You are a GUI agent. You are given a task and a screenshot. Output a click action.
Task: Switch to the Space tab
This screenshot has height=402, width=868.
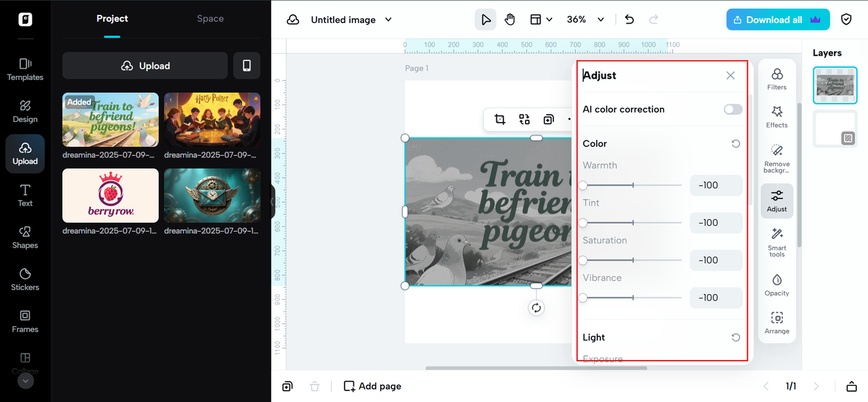click(x=210, y=18)
